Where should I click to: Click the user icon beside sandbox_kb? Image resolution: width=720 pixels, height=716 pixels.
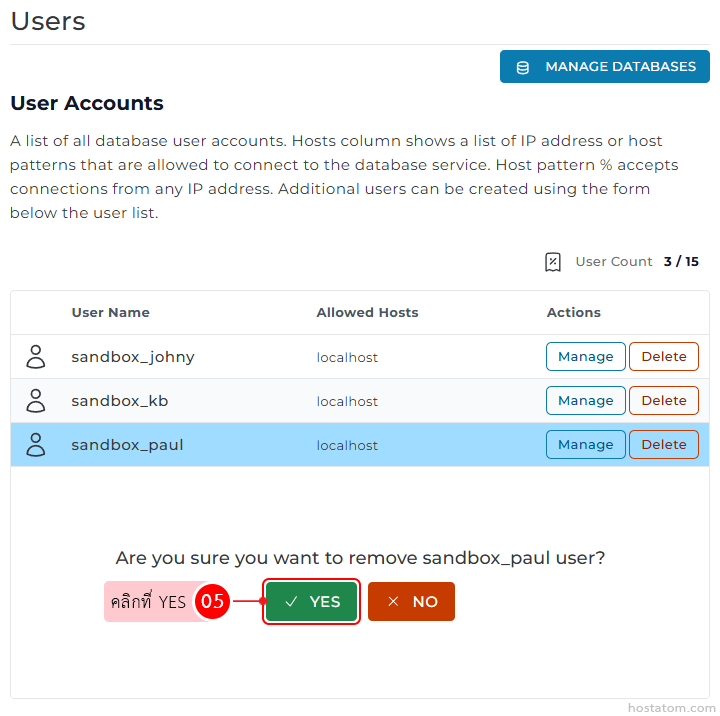pyautogui.click(x=36, y=401)
